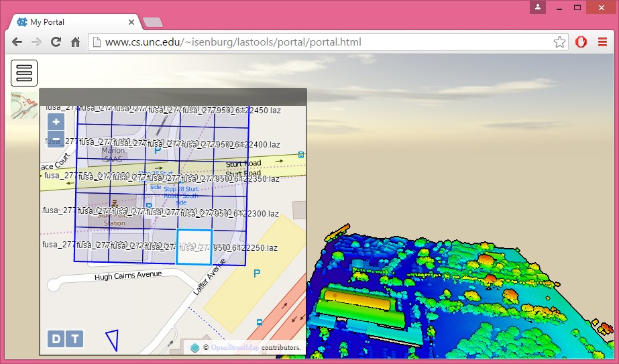Screen dimensions: 619x364
Task: Reload the current page
Action: [x=56, y=42]
